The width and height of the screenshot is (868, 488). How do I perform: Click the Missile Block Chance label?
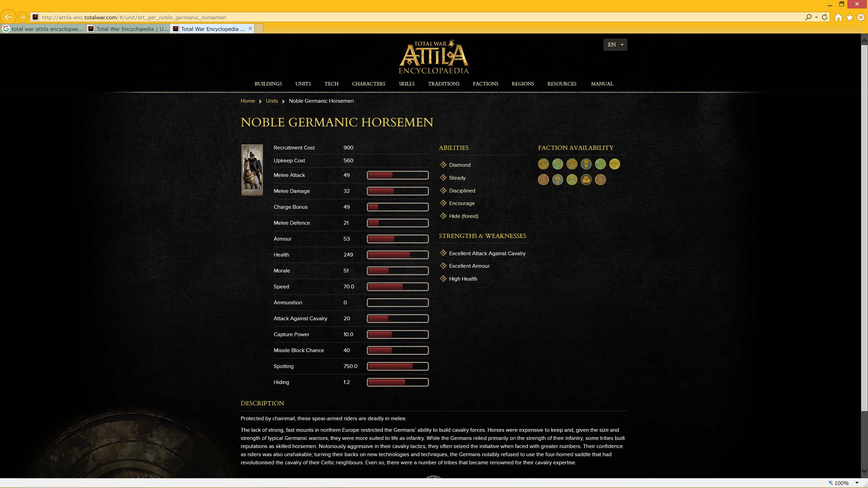[299, 350]
